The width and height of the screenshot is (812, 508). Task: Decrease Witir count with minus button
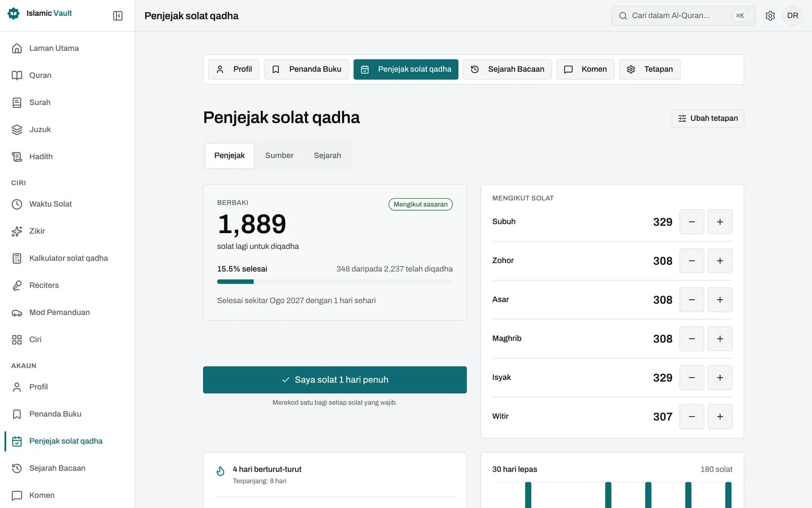click(x=692, y=417)
